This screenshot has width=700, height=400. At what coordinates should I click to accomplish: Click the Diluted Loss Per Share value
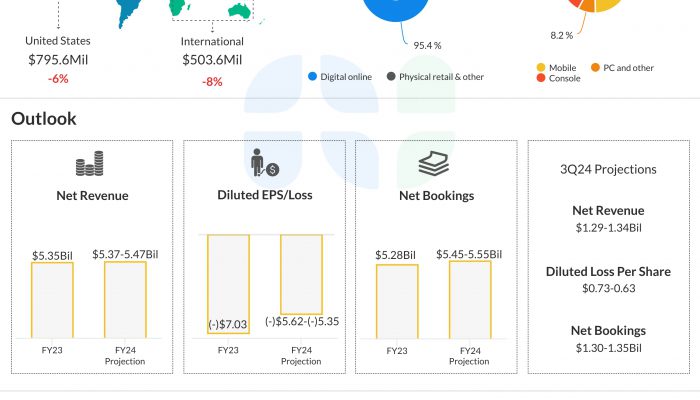click(608, 288)
